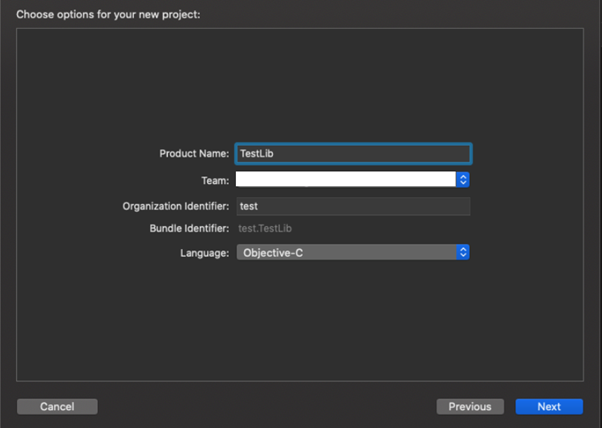The height and width of the screenshot is (428, 602).
Task: Click the Product Name label
Action: (x=194, y=154)
